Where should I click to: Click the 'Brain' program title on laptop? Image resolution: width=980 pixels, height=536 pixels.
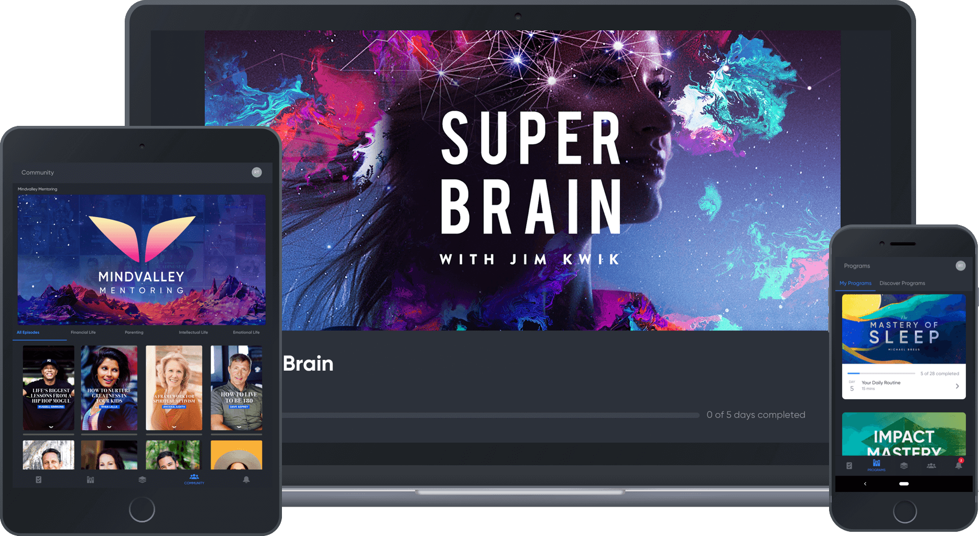[308, 363]
